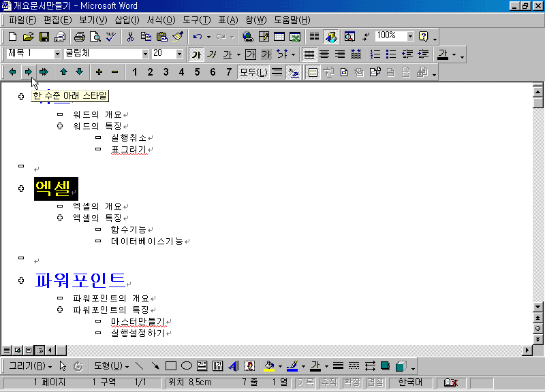Image resolution: width=545 pixels, height=392 pixels.
Task: Open the 도구(T) menu
Action: coord(197,20)
